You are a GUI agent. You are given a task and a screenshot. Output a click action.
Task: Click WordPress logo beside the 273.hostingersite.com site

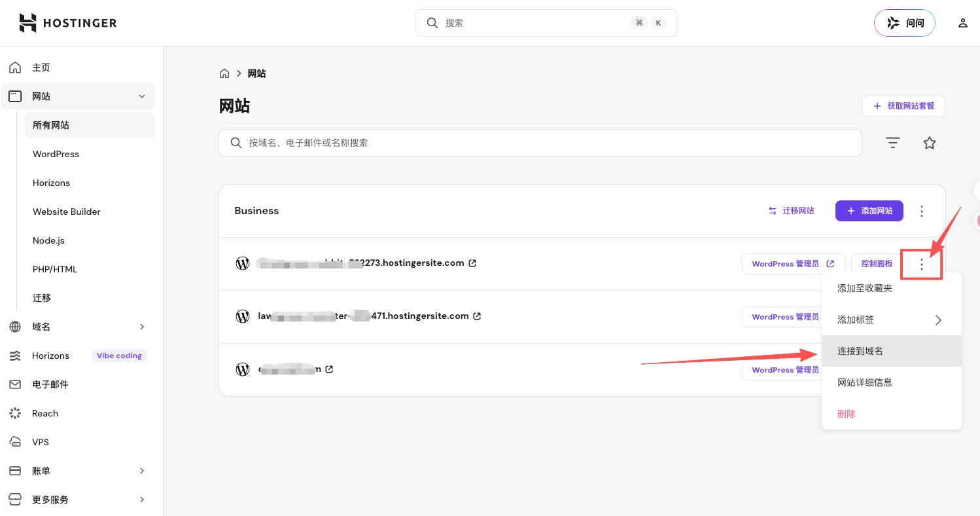tap(243, 263)
